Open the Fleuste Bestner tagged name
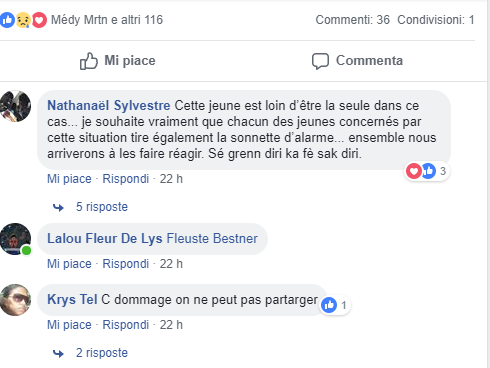 (212, 239)
